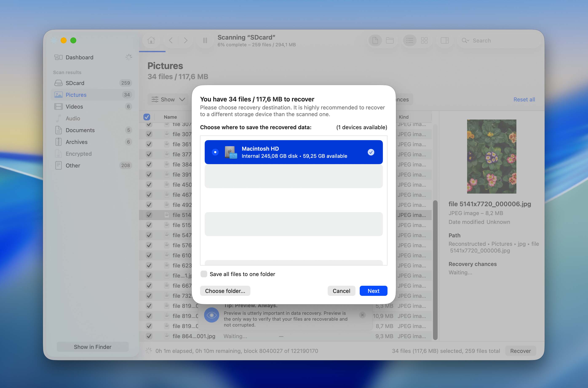
Task: Select grid view mode icon
Action: pyautogui.click(x=424, y=40)
